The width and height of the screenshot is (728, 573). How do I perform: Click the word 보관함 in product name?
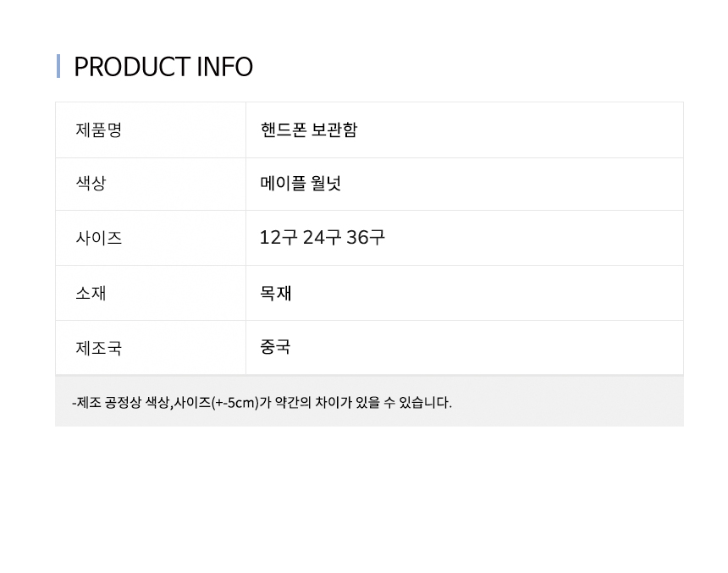pyautogui.click(x=335, y=130)
